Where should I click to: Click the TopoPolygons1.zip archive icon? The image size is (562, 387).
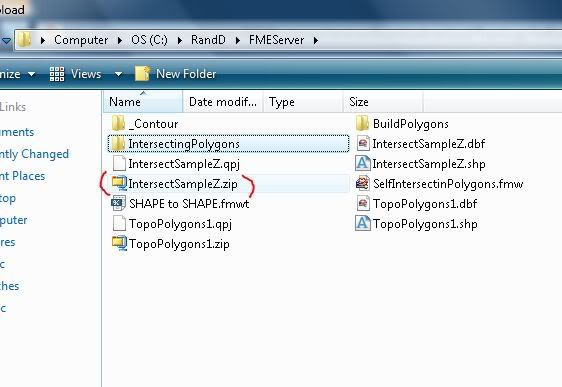(x=119, y=243)
